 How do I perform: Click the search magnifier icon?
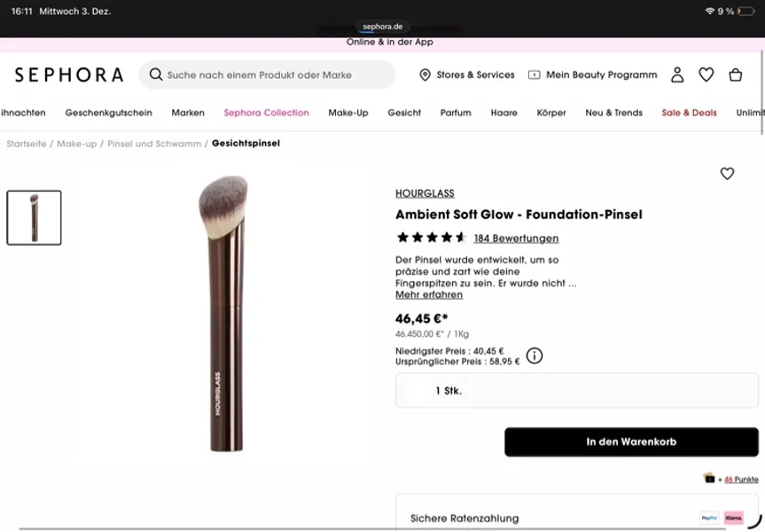point(156,74)
